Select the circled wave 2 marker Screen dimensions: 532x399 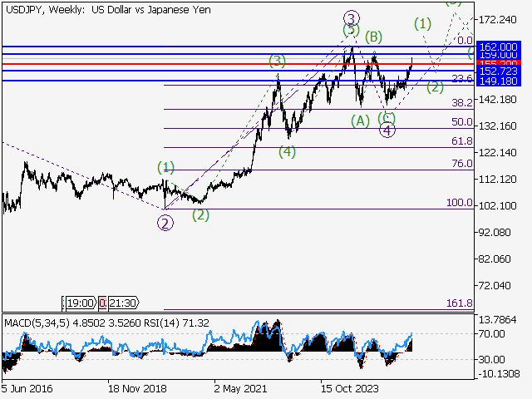click(165, 222)
